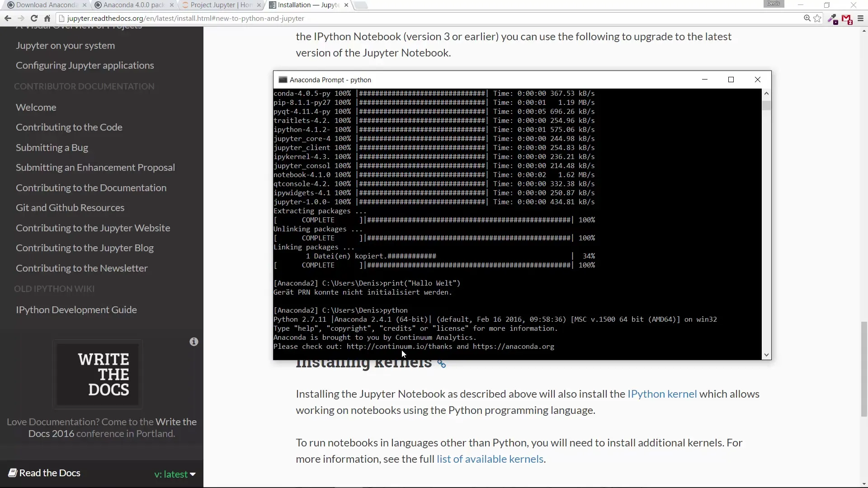Image resolution: width=868 pixels, height=488 pixels.
Task: Expand the v: latest version selector
Action: click(175, 474)
